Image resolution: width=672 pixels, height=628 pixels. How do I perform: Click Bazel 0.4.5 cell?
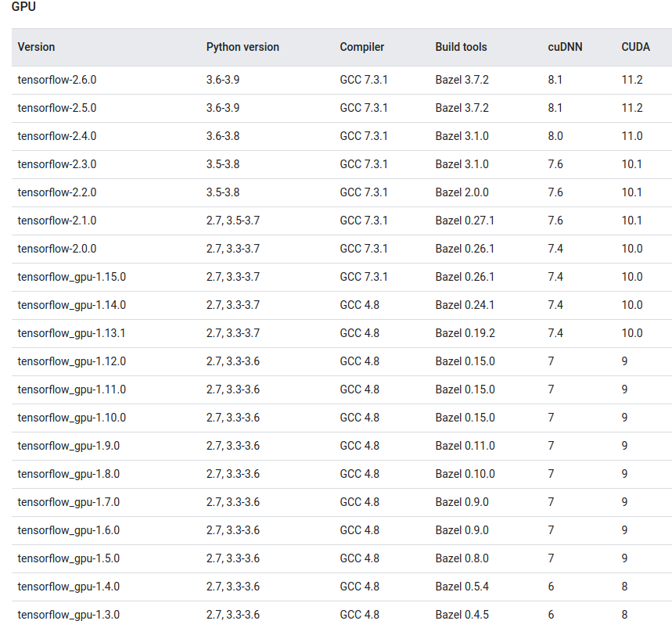click(x=462, y=615)
